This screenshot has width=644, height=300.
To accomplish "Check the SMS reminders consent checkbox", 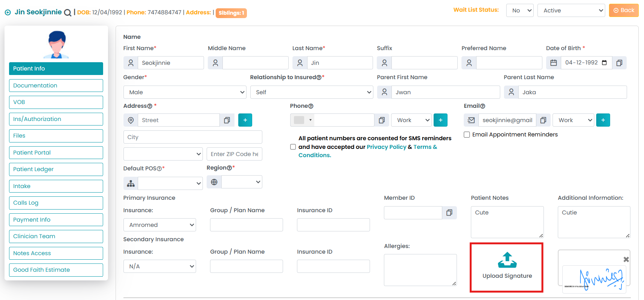I will (293, 147).
